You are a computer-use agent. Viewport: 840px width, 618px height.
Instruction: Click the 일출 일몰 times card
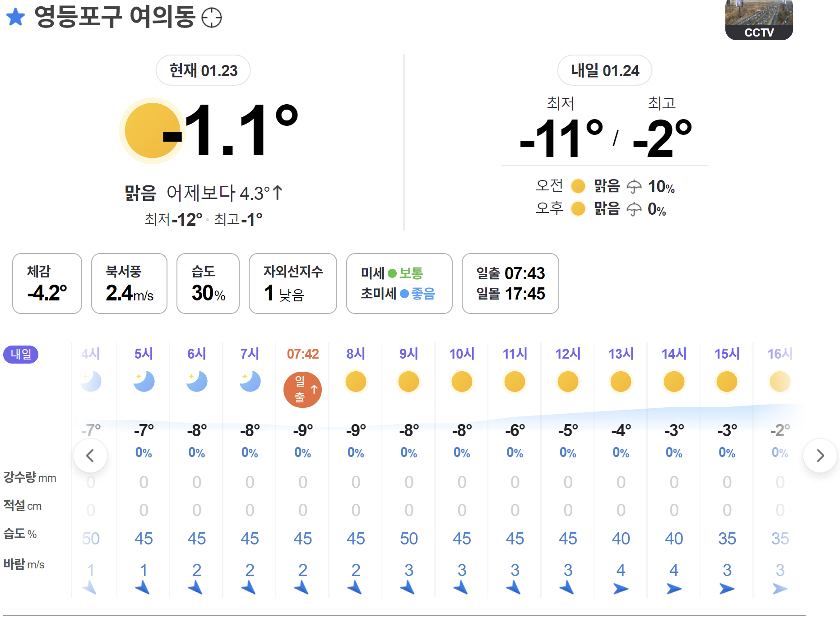pos(510,283)
